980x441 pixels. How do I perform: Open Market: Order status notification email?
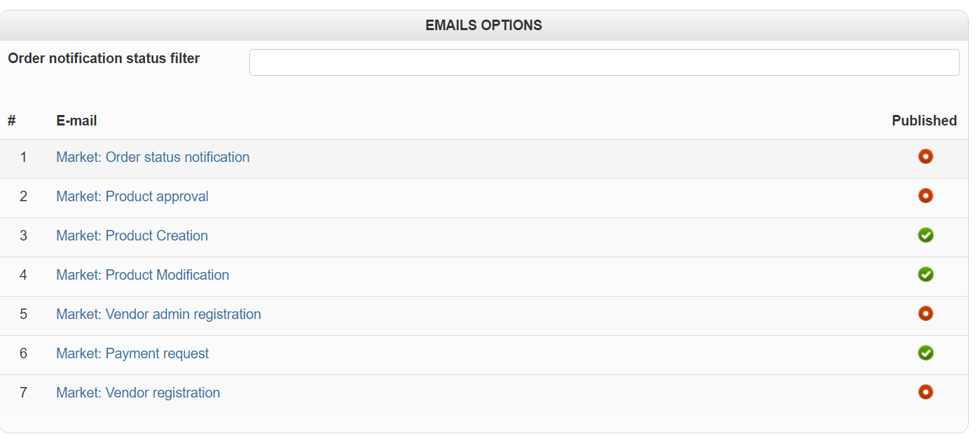153,157
